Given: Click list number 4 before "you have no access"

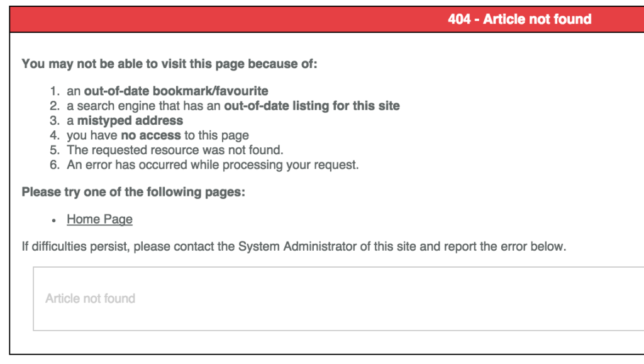Looking at the screenshot, I should 55,135.
